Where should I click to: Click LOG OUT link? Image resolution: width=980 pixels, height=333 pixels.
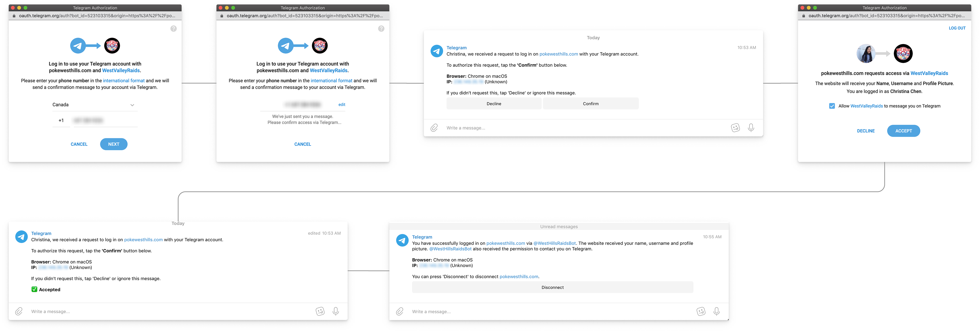[x=957, y=28]
